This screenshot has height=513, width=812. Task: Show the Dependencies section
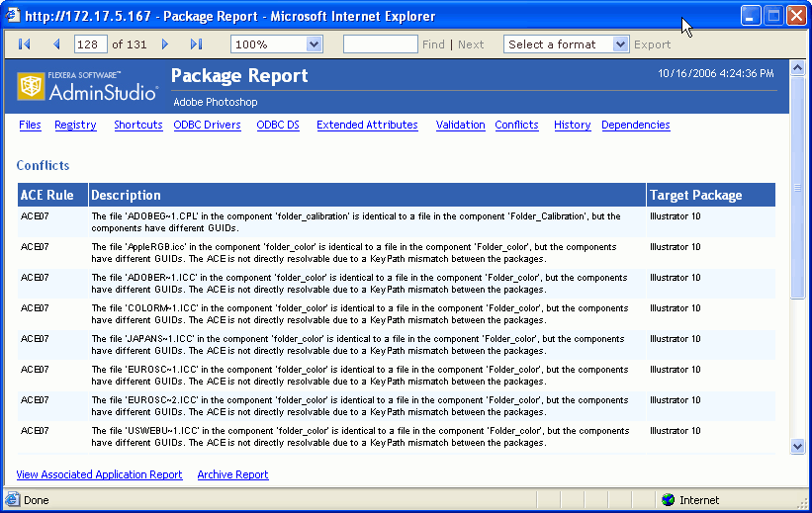635,126
